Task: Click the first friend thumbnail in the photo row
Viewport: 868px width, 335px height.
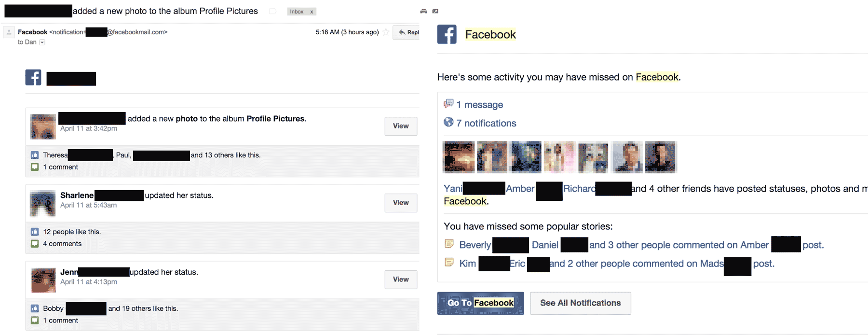Action: coord(459,157)
